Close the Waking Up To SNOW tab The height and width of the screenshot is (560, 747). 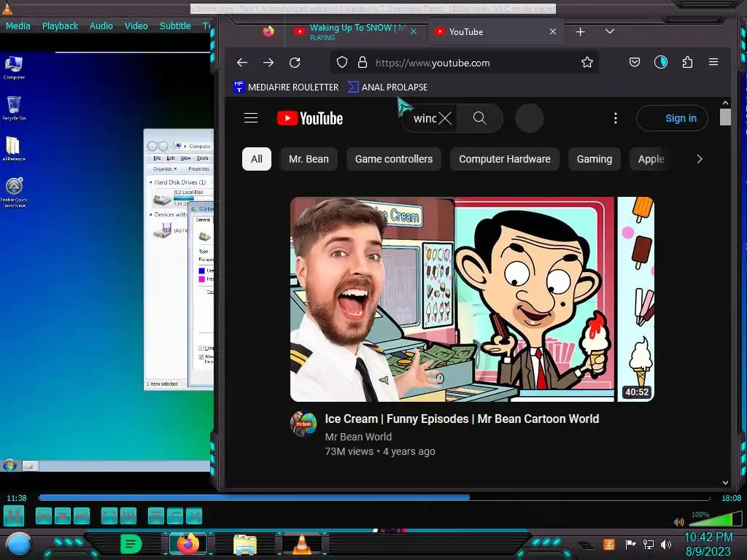(x=414, y=31)
